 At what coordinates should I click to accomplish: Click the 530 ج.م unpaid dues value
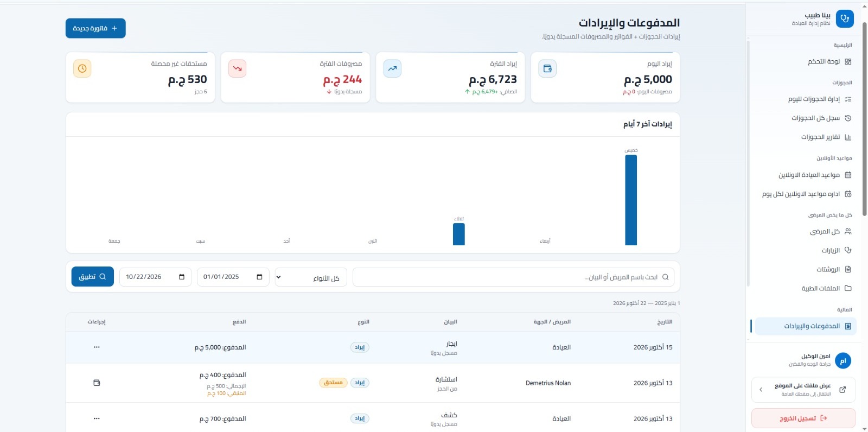tap(187, 79)
